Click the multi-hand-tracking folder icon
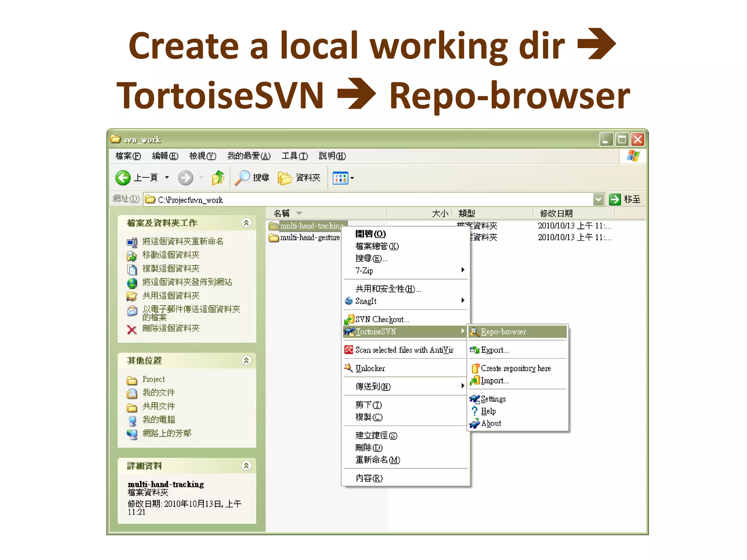Viewport: 747px width, 560px height. click(274, 226)
